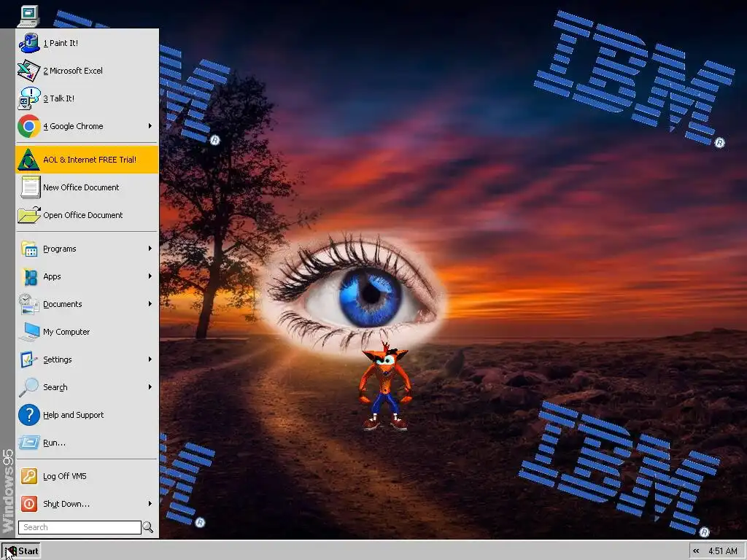This screenshot has width=747, height=560.
Task: Click the magnifier beside the search box
Action: click(x=148, y=527)
